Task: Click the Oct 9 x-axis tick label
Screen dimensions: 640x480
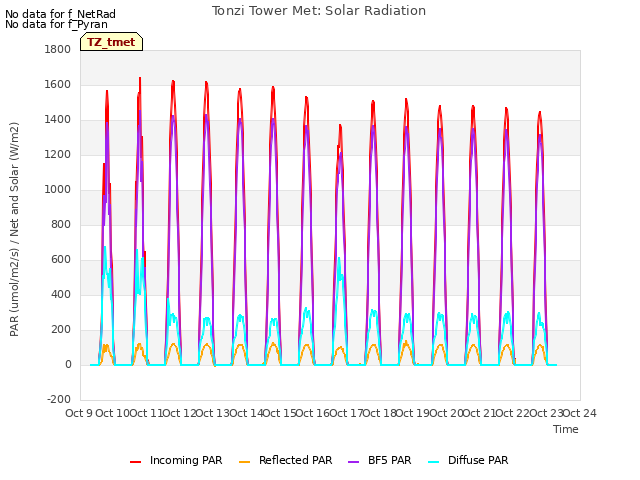Action: point(79,413)
